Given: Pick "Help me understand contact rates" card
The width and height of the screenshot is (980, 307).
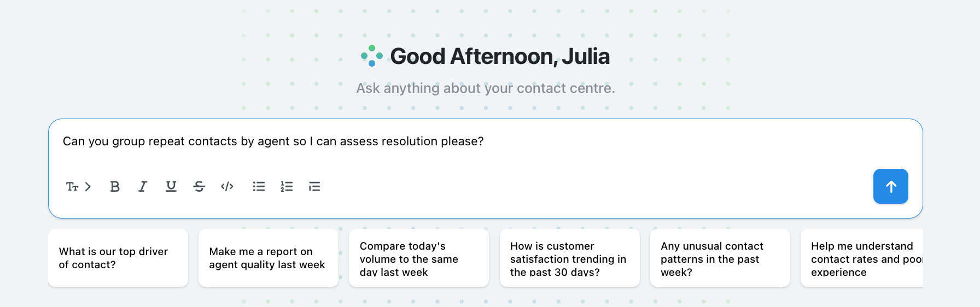Looking at the screenshot, I should (862, 258).
